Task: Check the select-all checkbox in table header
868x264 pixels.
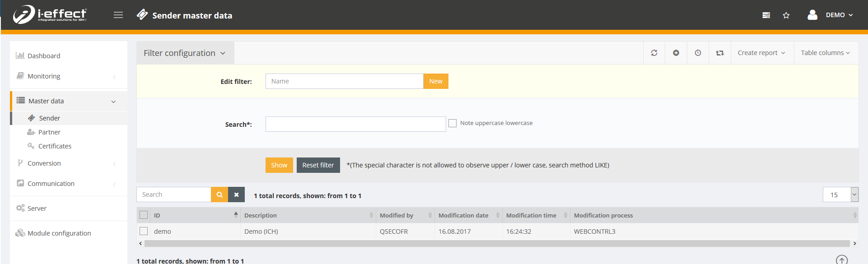Action: click(144, 215)
